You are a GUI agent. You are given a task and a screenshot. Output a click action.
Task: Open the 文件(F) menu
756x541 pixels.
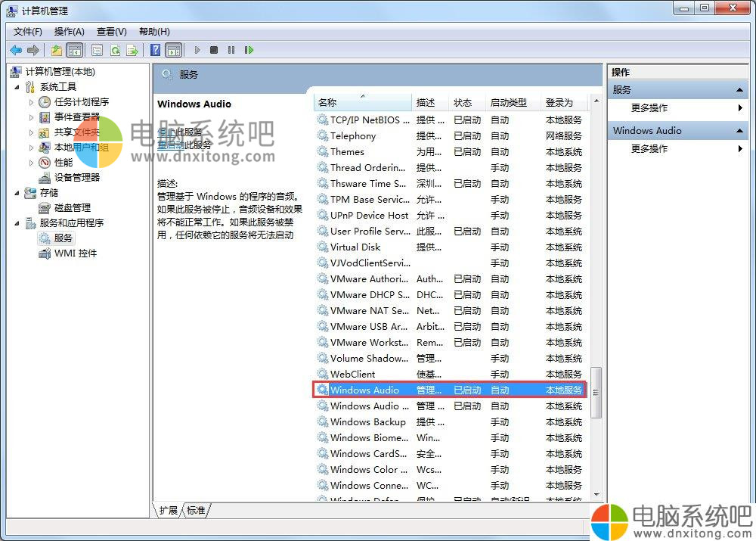(x=27, y=31)
